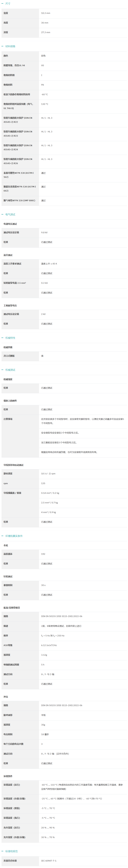Select the 2 kV test voltage value

pyautogui.click(x=43, y=314)
